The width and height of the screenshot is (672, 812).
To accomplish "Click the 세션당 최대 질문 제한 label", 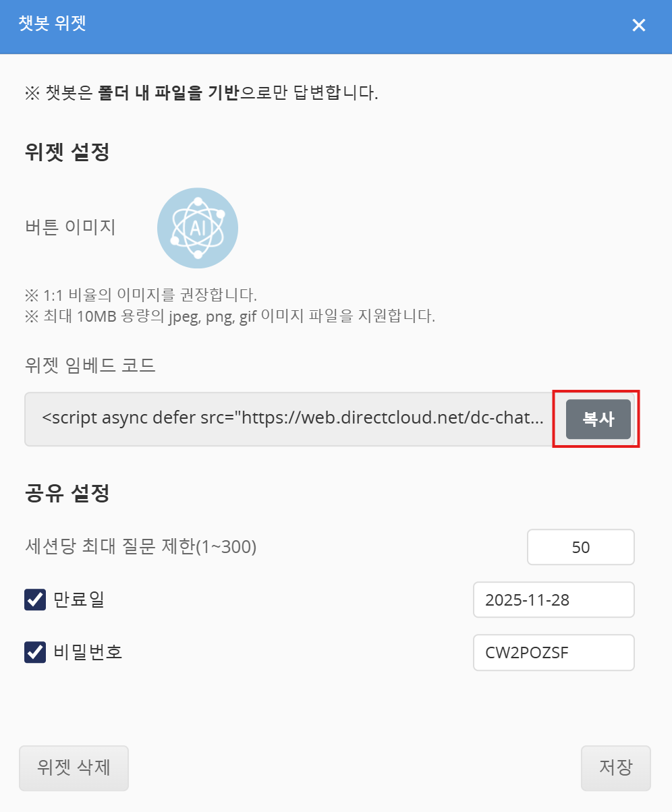I will click(x=140, y=547).
